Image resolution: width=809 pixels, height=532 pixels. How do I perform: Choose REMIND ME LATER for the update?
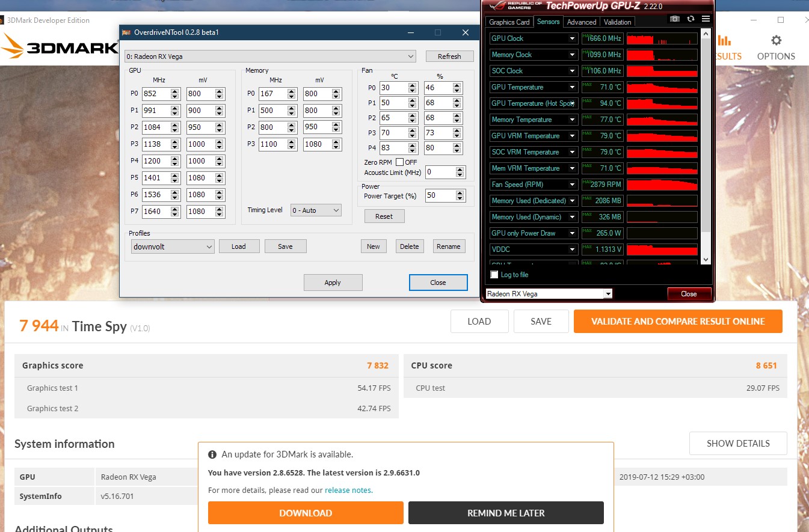coord(506,513)
